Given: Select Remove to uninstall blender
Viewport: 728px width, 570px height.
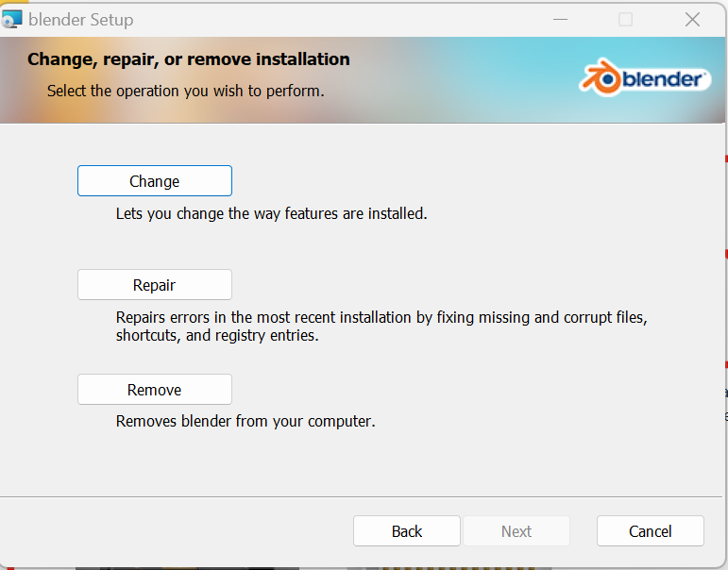Looking at the screenshot, I should pyautogui.click(x=155, y=390).
